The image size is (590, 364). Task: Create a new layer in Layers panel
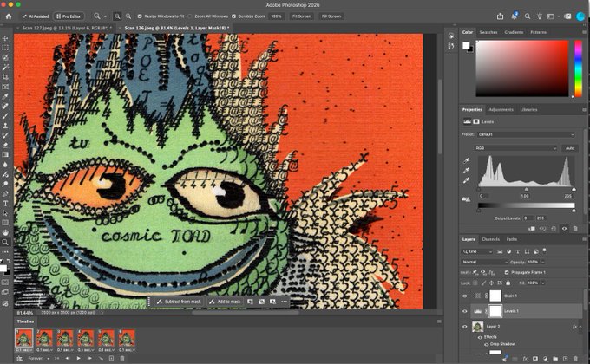565,359
